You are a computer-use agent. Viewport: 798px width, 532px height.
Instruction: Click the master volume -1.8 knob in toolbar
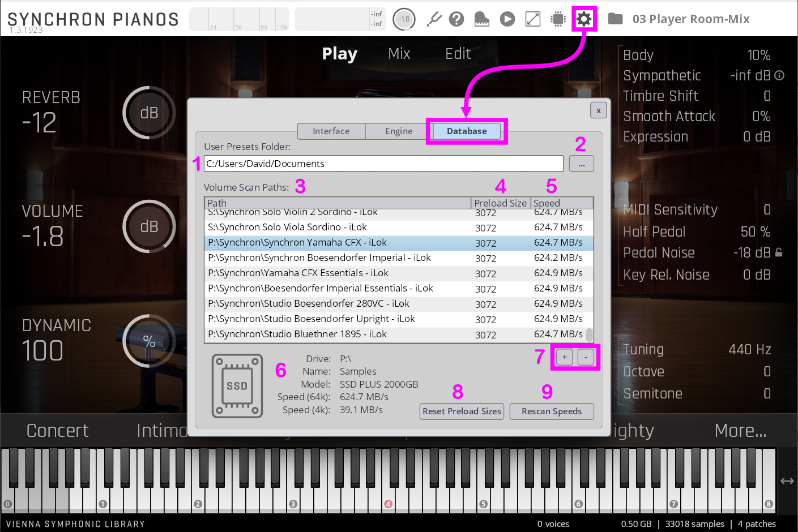pyautogui.click(x=404, y=19)
